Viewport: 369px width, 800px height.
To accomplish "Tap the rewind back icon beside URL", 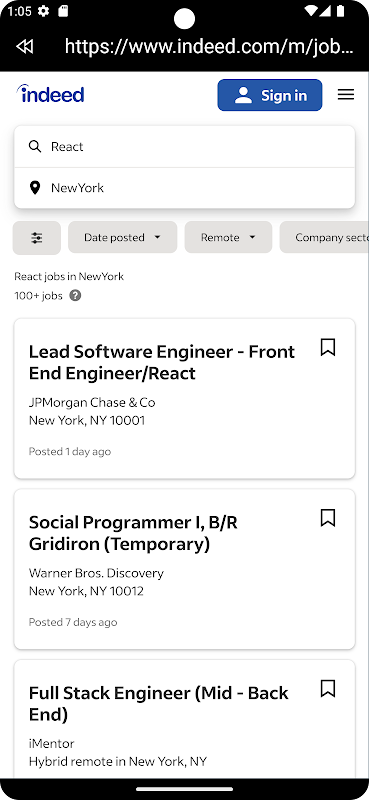I will click(24, 47).
